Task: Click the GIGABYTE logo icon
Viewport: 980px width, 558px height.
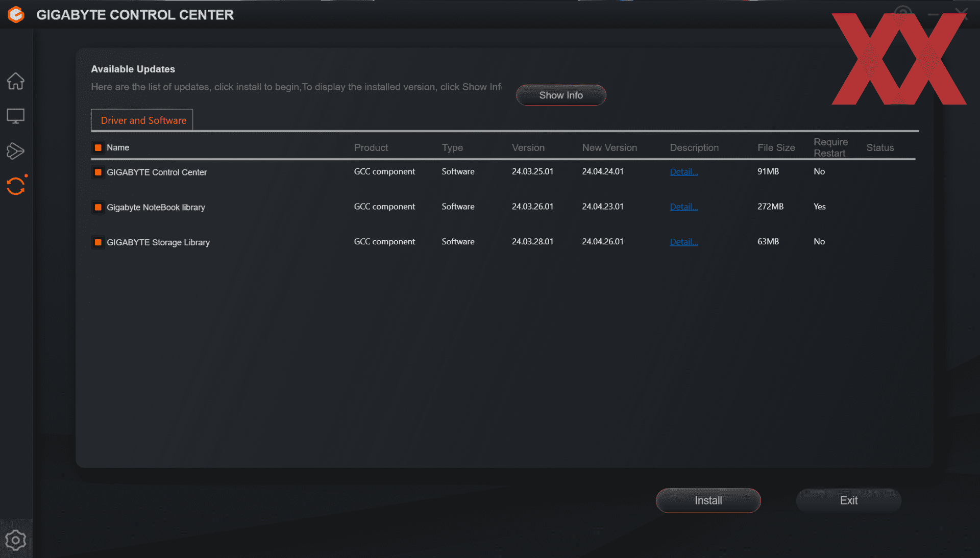Action: [16, 14]
